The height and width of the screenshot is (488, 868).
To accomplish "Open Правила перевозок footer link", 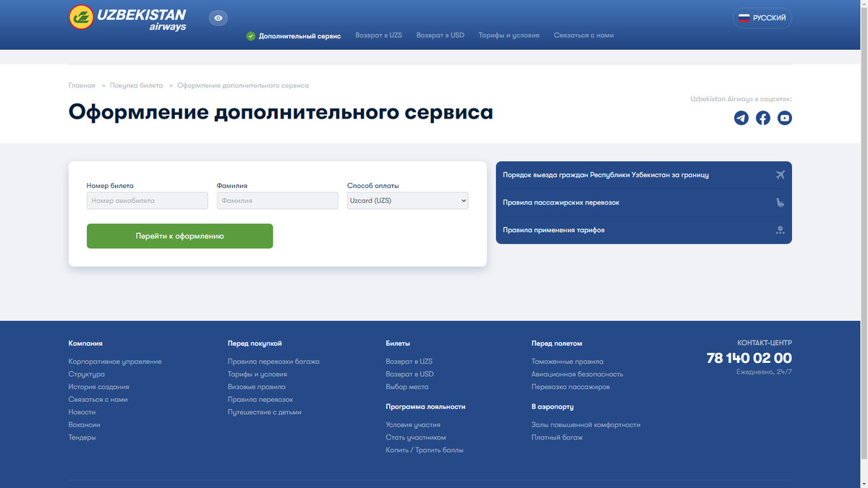I will click(260, 400).
